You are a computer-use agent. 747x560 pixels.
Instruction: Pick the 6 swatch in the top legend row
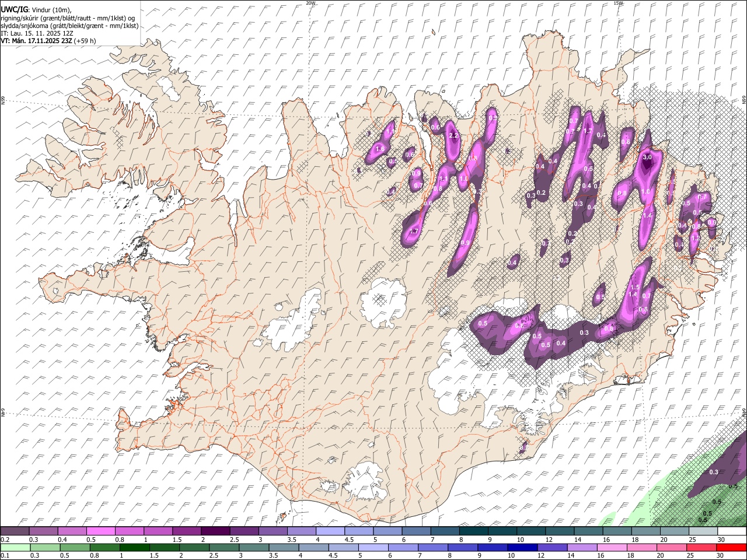click(416, 531)
